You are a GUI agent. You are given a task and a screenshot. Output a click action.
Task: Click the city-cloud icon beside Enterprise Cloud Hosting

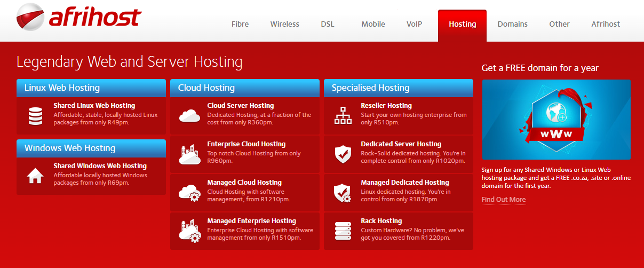tap(189, 154)
